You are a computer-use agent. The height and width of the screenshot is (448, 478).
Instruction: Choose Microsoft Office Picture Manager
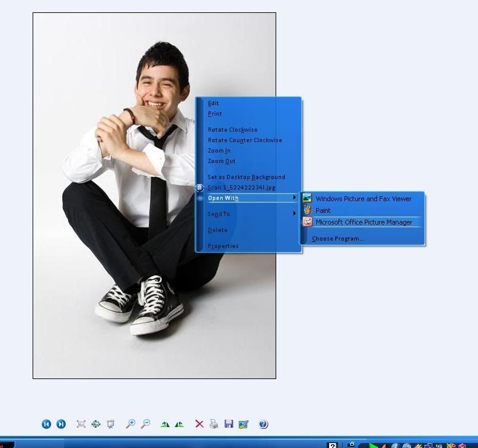[x=364, y=222]
